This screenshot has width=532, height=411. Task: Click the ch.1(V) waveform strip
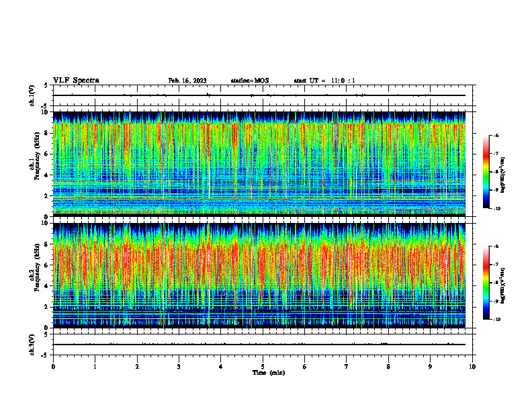pos(263,95)
